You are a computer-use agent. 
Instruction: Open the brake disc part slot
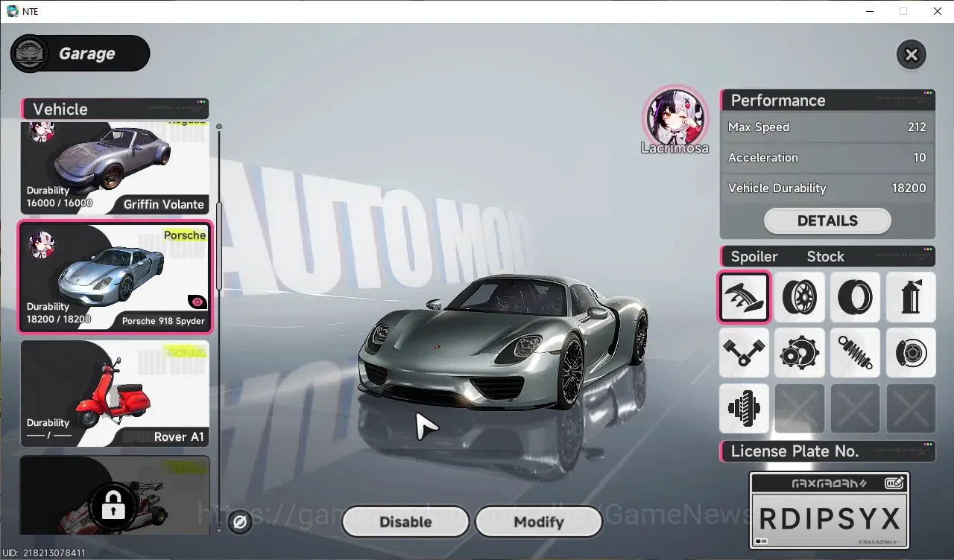click(911, 352)
